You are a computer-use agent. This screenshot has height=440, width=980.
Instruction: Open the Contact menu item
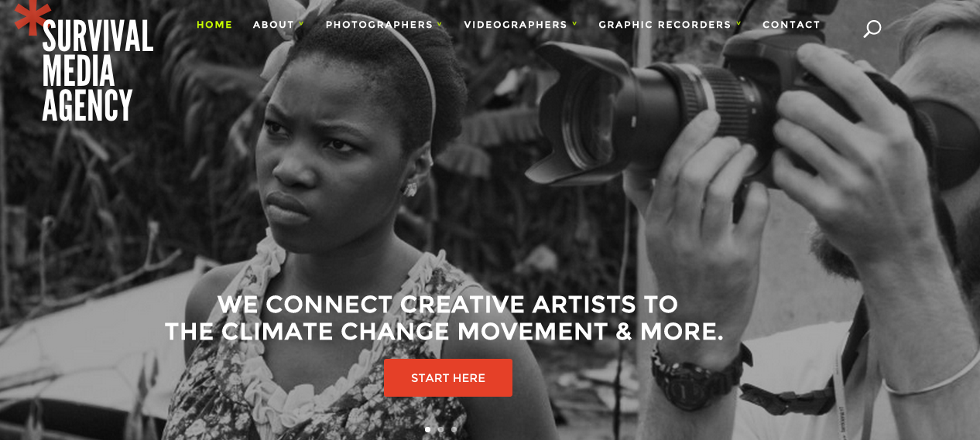(x=791, y=25)
